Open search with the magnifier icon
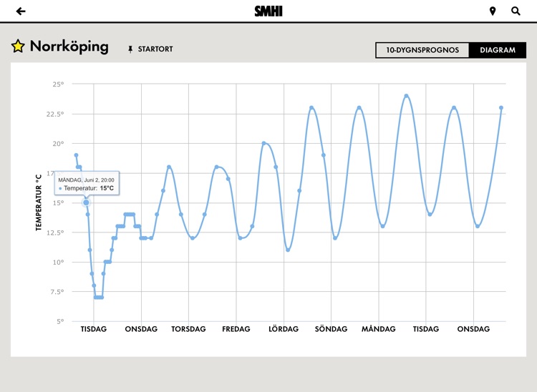The height and width of the screenshot is (392, 537). pyautogui.click(x=516, y=11)
